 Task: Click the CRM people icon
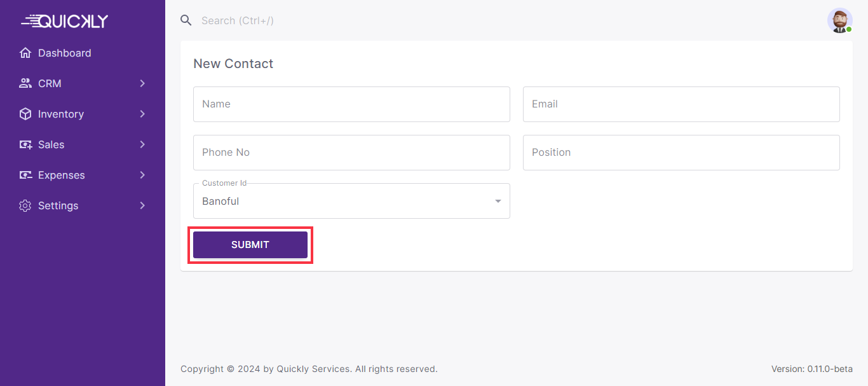[x=25, y=83]
